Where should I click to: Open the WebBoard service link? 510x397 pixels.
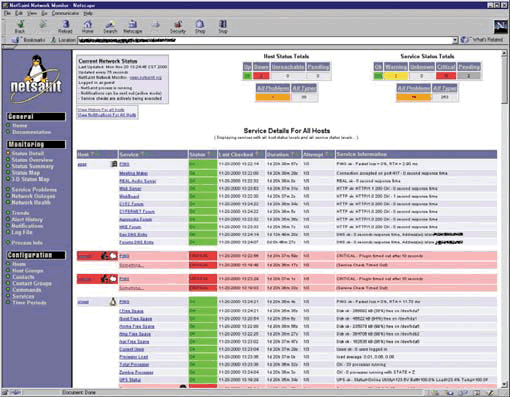coord(129,196)
